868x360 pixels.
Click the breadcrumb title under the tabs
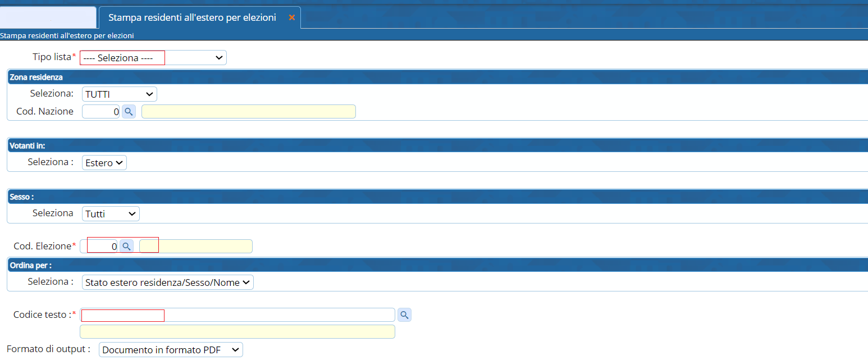pyautogui.click(x=67, y=35)
